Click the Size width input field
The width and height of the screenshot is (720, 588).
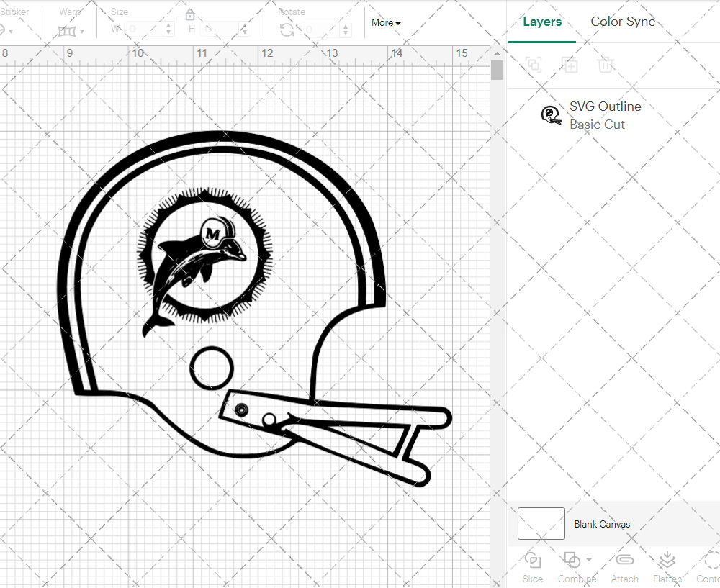143,30
